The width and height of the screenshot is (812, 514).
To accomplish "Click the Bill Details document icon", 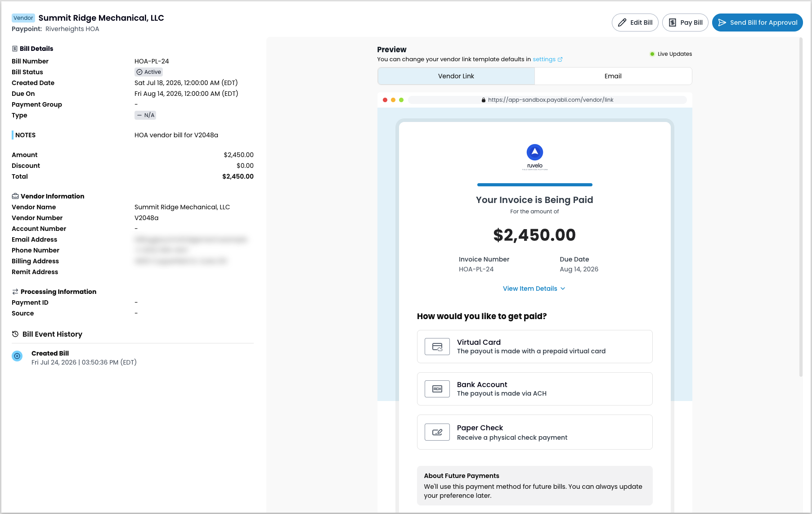I will pyautogui.click(x=15, y=49).
